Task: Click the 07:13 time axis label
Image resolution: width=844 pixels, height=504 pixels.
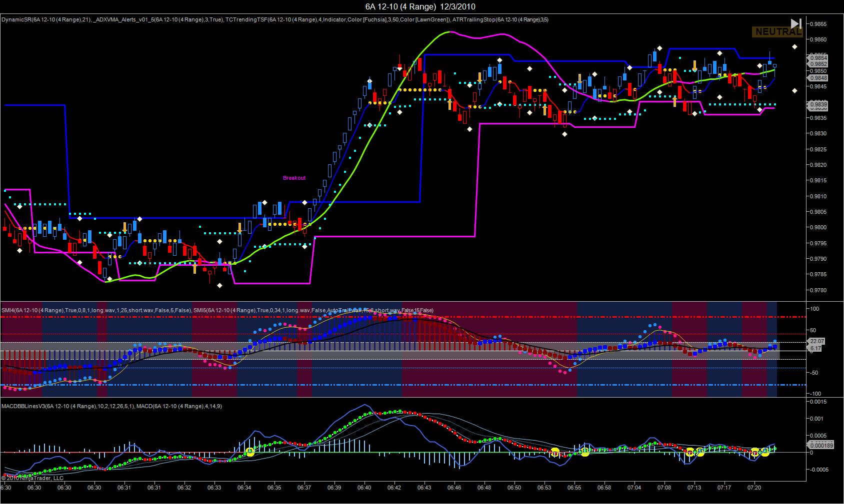Action: [694, 487]
